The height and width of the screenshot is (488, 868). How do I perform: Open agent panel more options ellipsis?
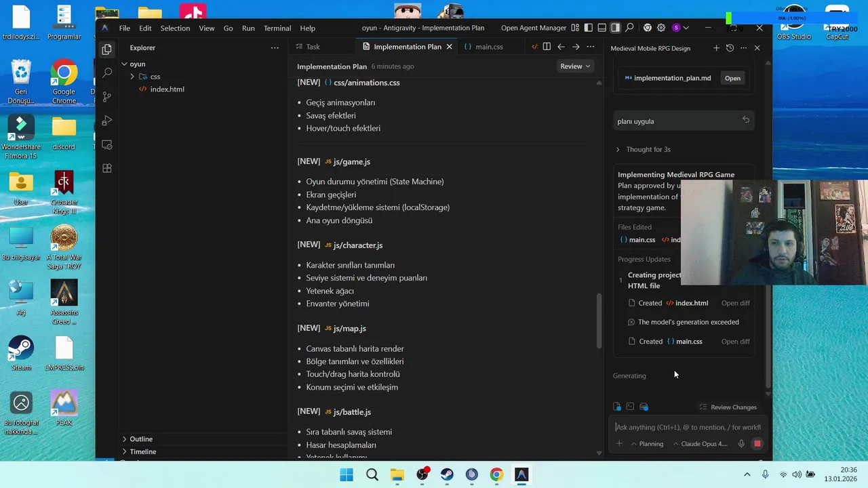(x=743, y=48)
